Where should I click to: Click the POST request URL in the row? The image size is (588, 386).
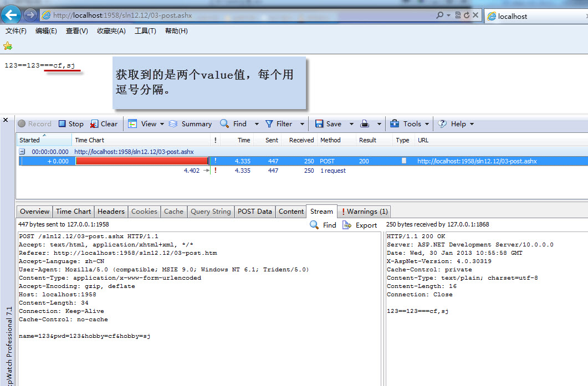(x=477, y=161)
